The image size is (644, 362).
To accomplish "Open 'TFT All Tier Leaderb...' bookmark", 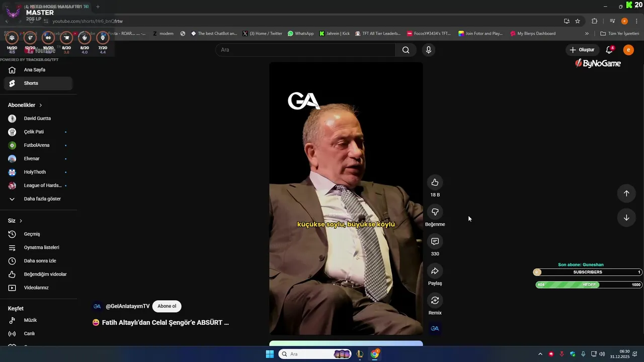I will [x=378, y=34].
